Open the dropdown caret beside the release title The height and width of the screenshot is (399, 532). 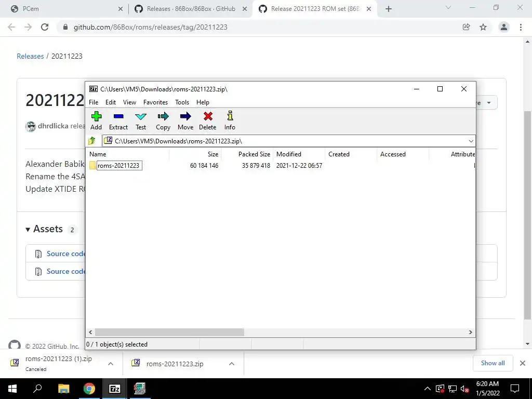489,103
